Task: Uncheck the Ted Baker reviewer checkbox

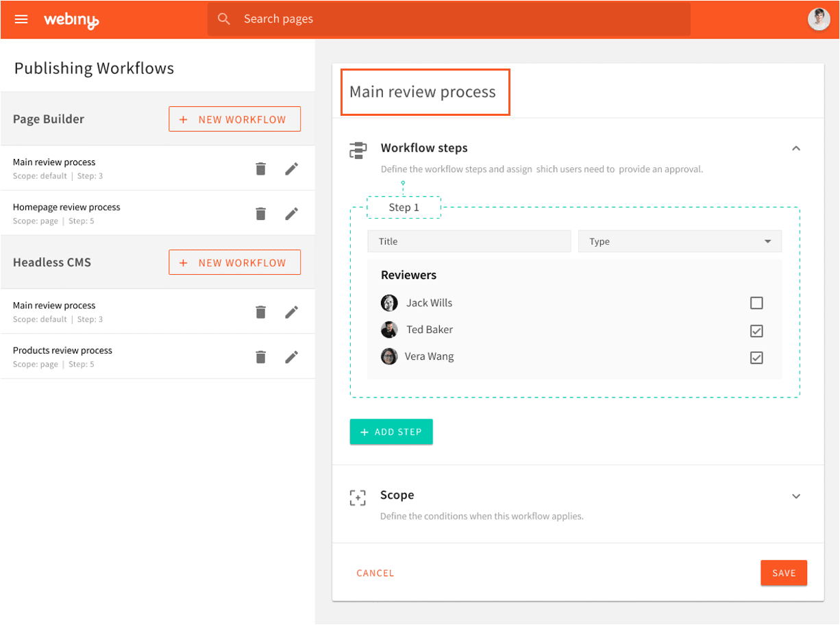Action: [756, 331]
